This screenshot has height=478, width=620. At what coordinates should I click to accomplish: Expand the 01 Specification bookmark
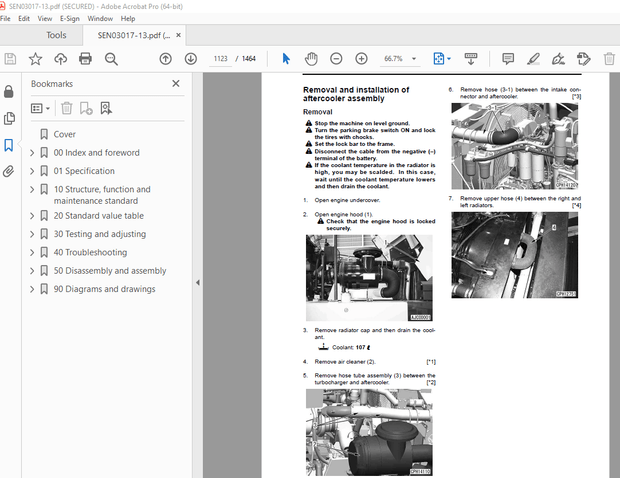pos(32,171)
